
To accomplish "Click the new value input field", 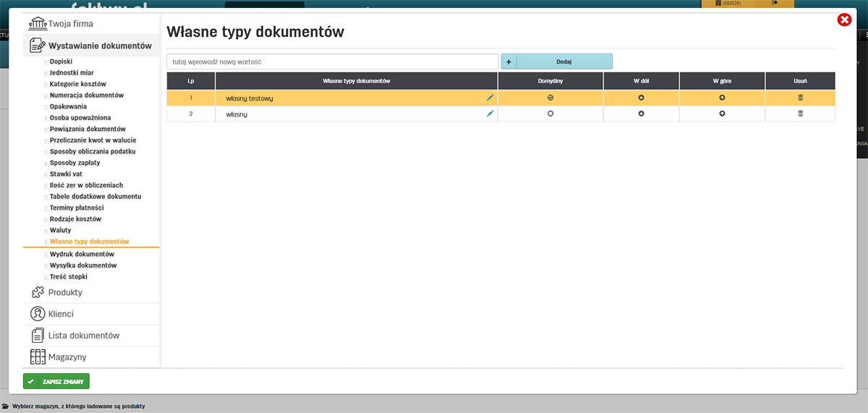I will pyautogui.click(x=332, y=61).
